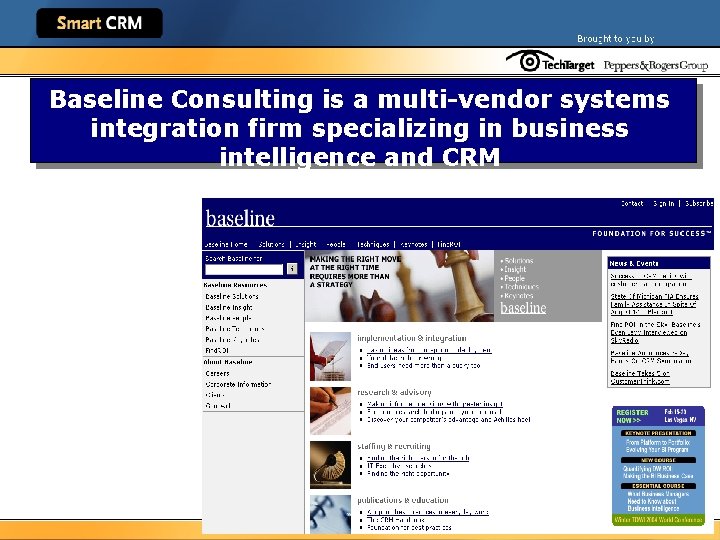720x540 pixels.
Task: Click the staffing & recruiting heading
Action: (x=394, y=446)
